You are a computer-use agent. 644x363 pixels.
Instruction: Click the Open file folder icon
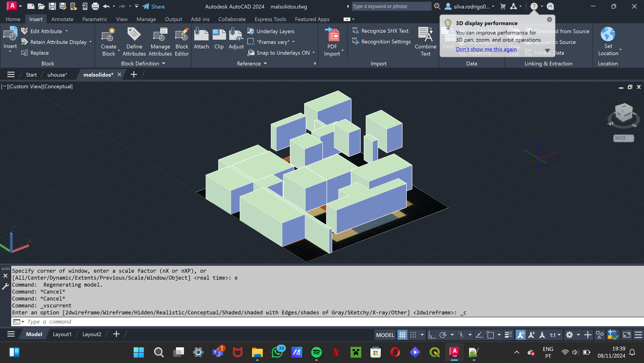click(41, 6)
